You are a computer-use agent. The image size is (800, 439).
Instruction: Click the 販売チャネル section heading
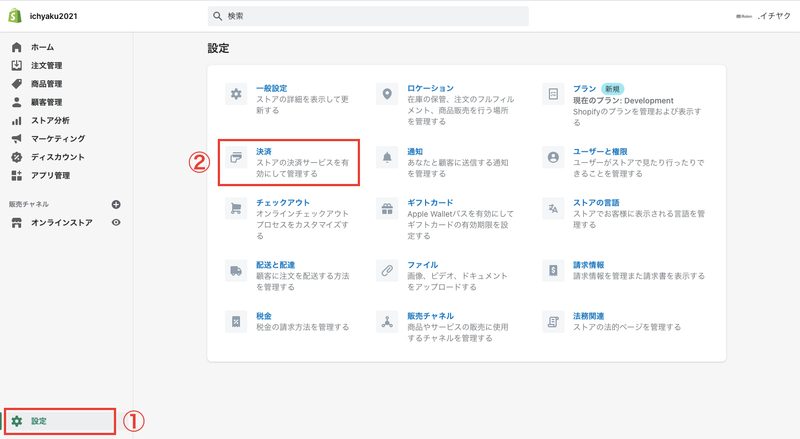29,204
